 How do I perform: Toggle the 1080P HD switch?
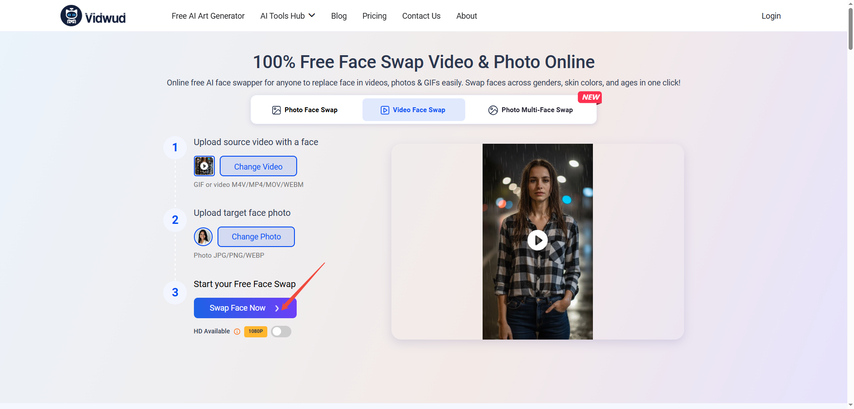(x=281, y=331)
